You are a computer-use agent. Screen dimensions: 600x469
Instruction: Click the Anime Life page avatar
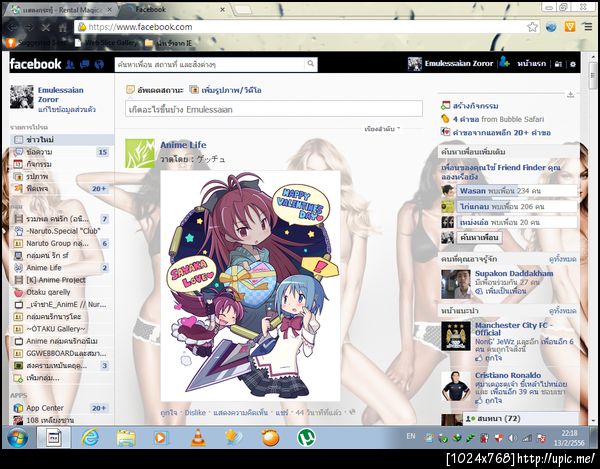[x=140, y=153]
